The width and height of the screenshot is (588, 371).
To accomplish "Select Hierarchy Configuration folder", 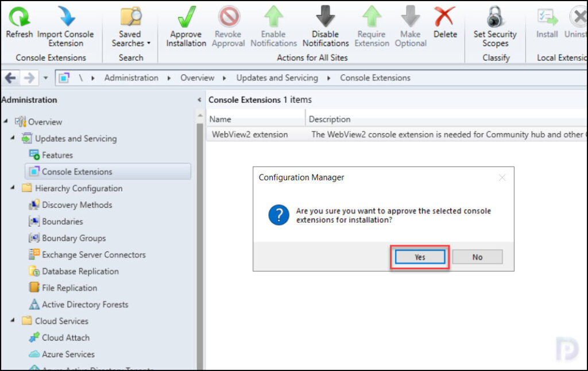I will [79, 188].
